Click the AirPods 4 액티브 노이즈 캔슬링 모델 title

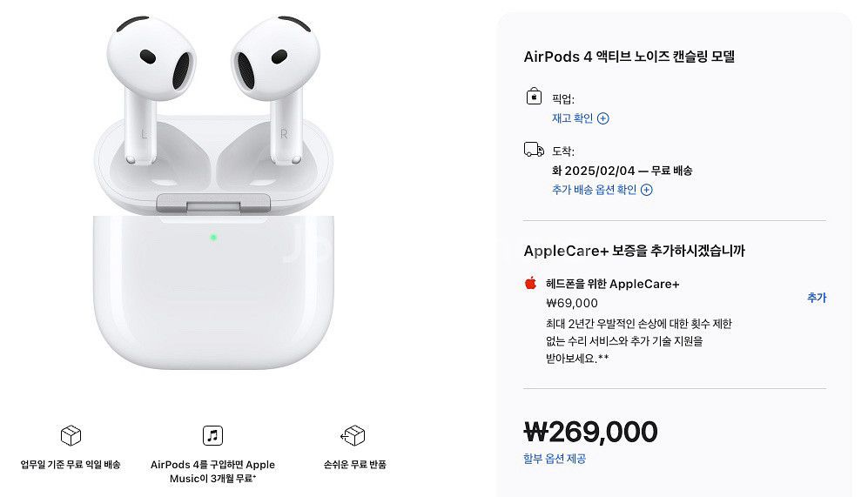tap(629, 57)
